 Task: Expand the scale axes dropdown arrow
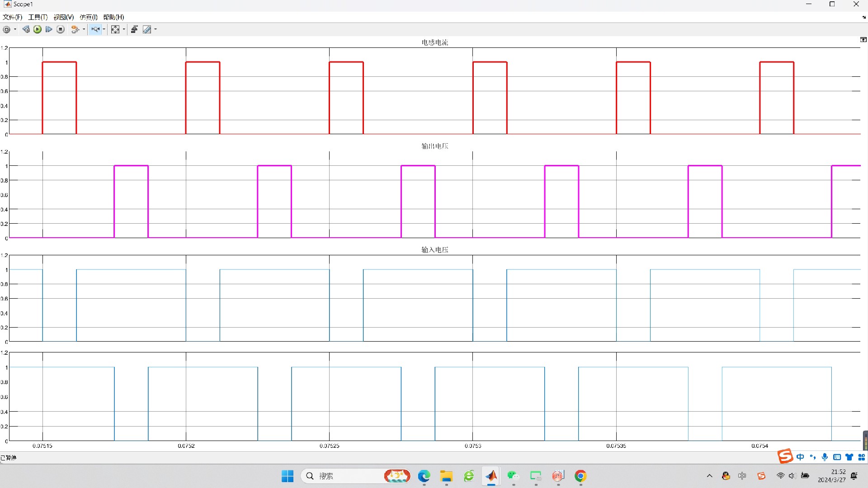(x=124, y=29)
